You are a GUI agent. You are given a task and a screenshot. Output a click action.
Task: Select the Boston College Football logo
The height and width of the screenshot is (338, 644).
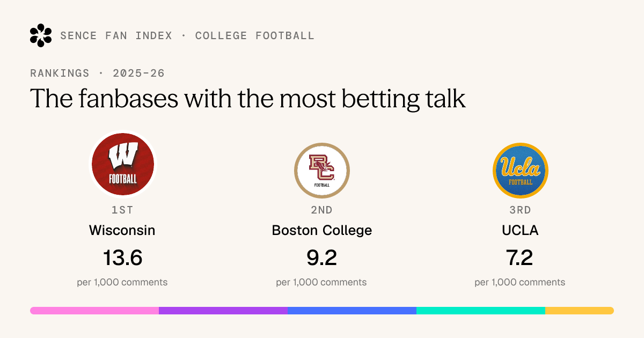pos(322,171)
